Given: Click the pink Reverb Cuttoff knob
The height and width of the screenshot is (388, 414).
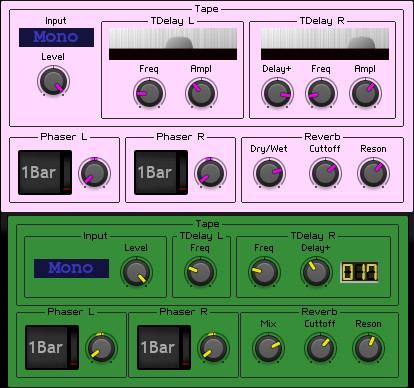Looking at the screenshot, I should coord(325,173).
